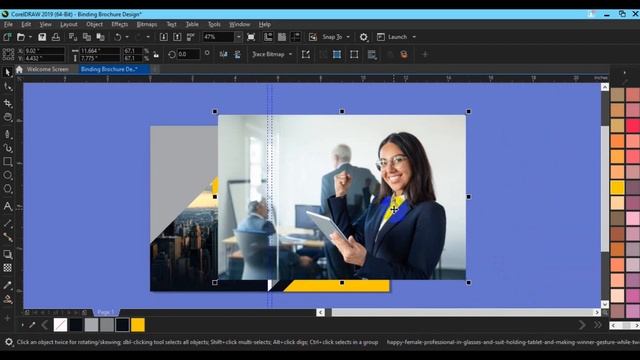
Task: Select the Color Eyedropper tool
Action: (7, 285)
